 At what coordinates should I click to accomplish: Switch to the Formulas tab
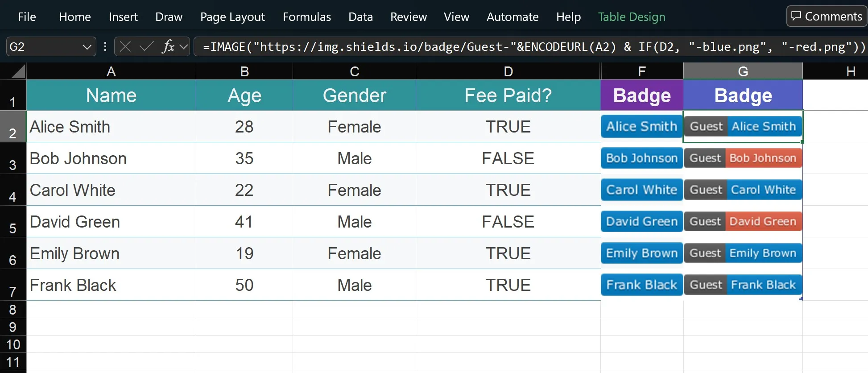[307, 17]
